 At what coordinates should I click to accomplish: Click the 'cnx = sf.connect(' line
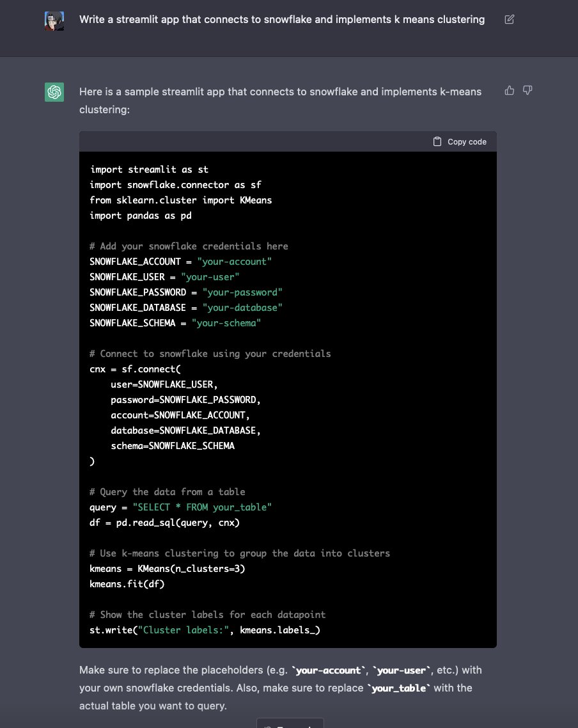[135, 368]
